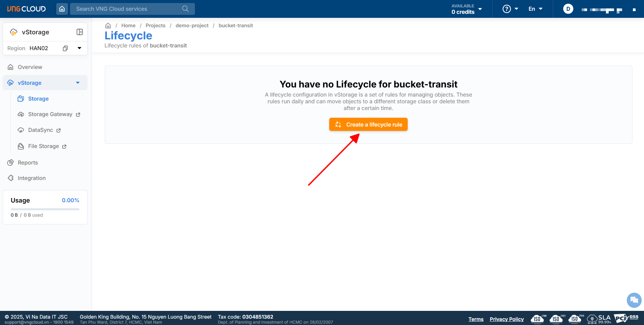This screenshot has height=325, width=644.
Task: Click the home icon in top navigation bar
Action: (x=62, y=9)
